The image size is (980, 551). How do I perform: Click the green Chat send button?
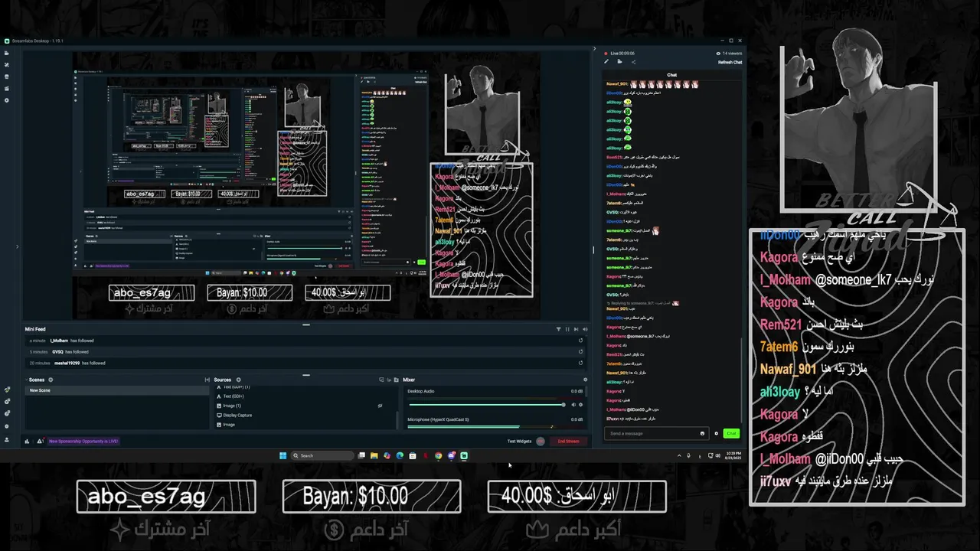click(x=731, y=433)
